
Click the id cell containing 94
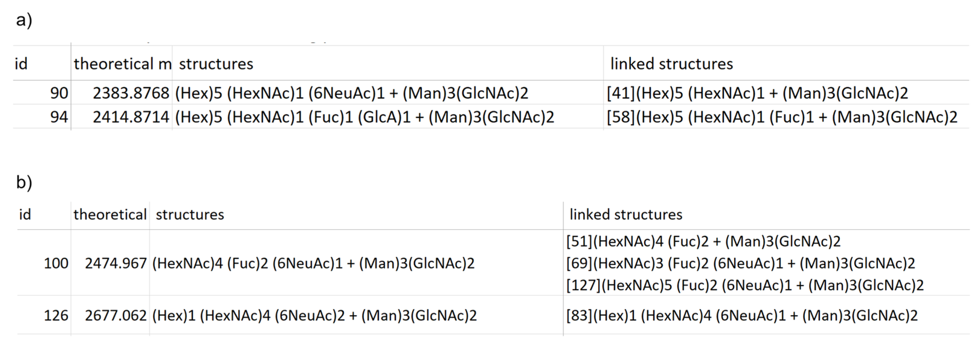pyautogui.click(x=59, y=117)
